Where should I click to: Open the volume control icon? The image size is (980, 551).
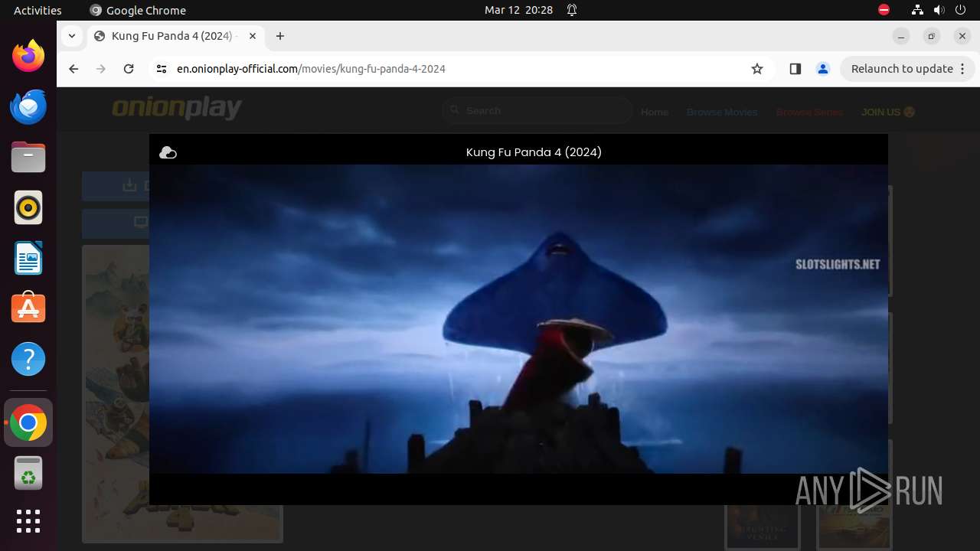(x=939, y=10)
